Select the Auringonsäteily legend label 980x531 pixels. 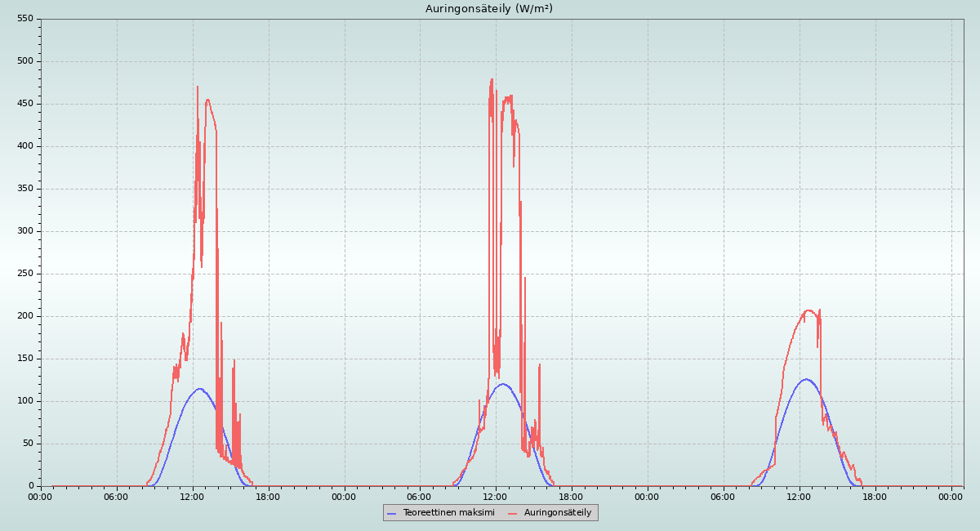558,512
